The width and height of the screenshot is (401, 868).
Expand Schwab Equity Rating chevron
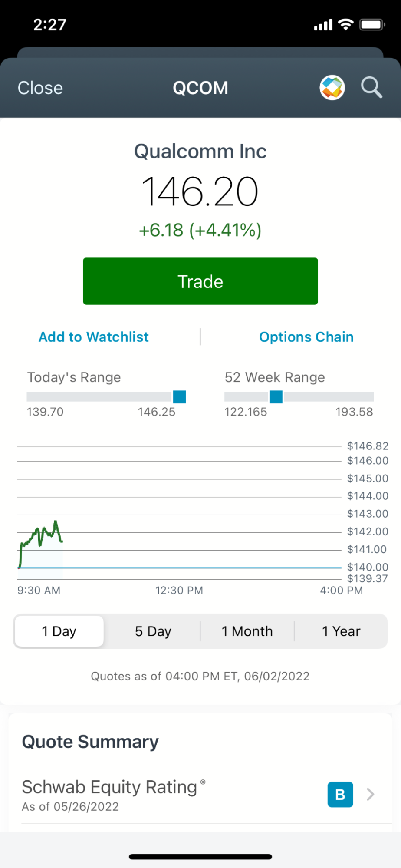(x=370, y=794)
